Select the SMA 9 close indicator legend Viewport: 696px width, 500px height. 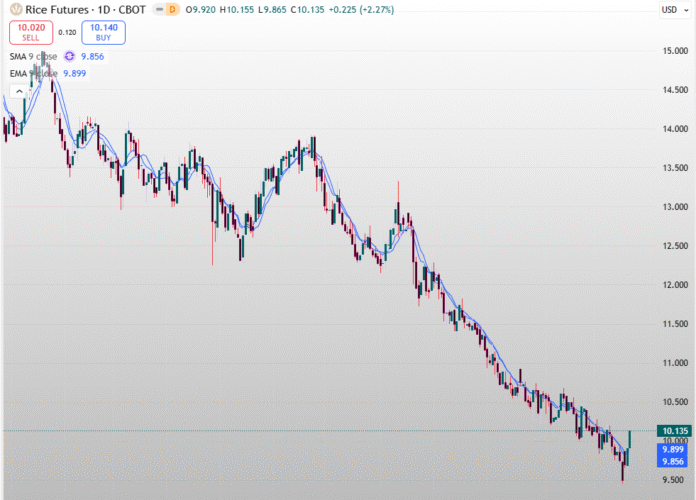pos(31,57)
